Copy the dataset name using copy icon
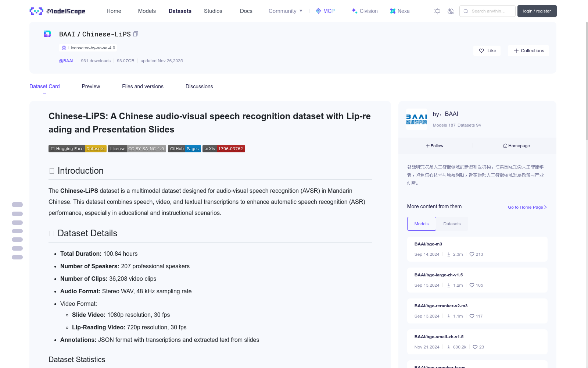This screenshot has width=588, height=368. coord(136,34)
